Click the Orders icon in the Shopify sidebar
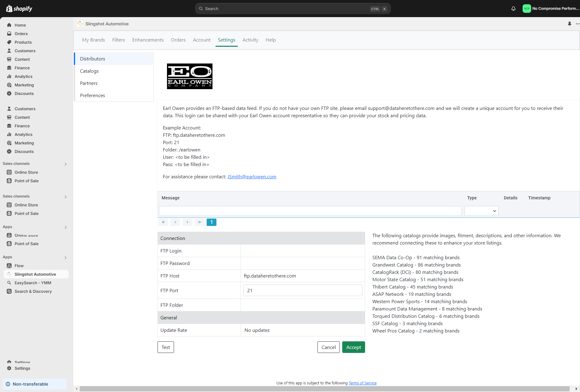The width and height of the screenshot is (580, 392). 9,34
